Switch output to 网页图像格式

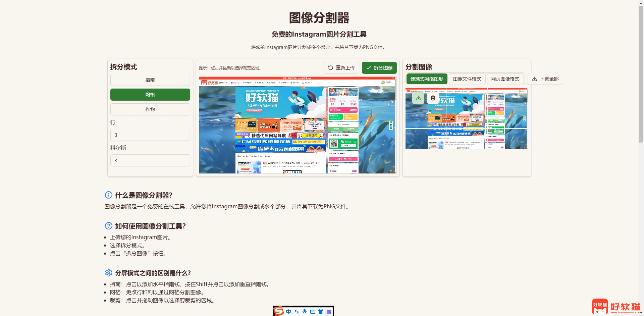click(x=505, y=79)
